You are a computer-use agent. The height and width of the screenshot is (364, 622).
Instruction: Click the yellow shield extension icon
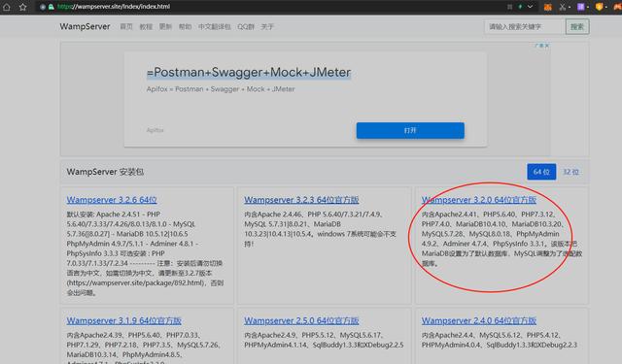[x=600, y=7]
